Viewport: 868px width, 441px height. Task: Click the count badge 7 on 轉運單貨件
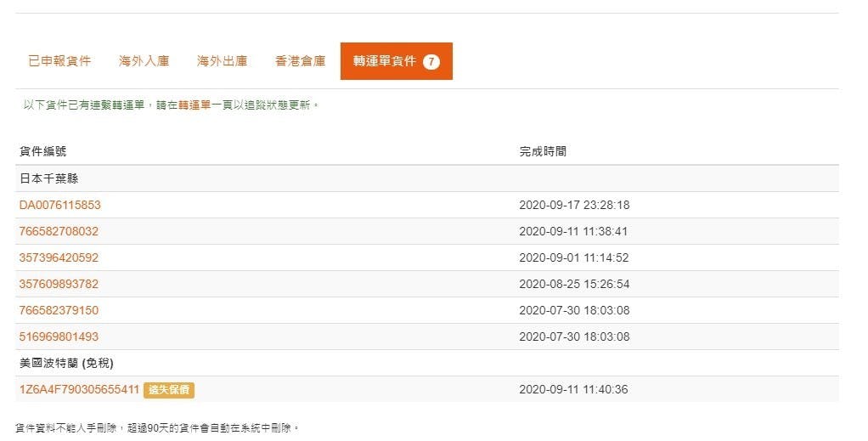(x=431, y=61)
